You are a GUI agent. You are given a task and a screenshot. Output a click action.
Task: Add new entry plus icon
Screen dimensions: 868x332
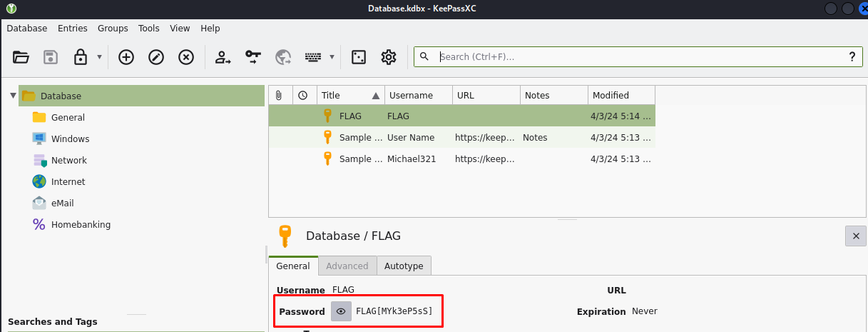click(126, 57)
